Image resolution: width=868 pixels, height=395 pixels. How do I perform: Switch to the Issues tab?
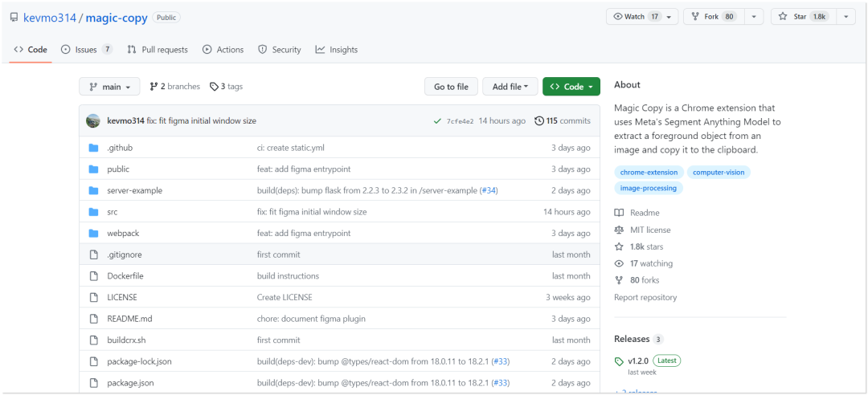[x=86, y=50]
